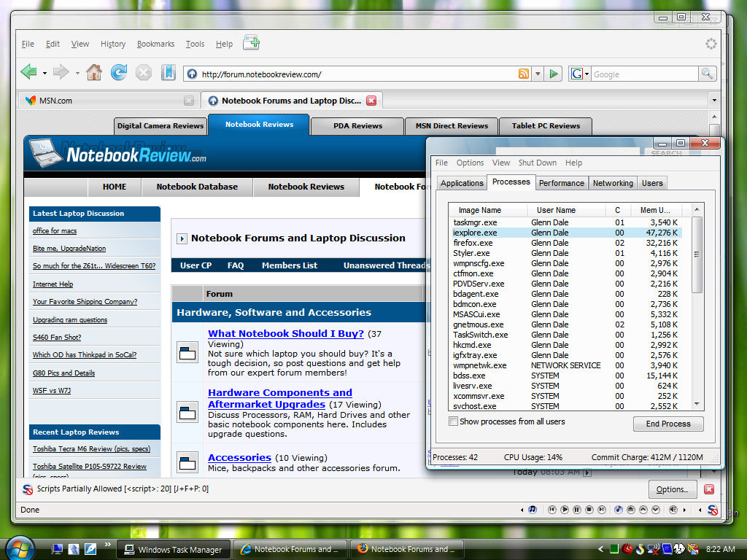The height and width of the screenshot is (560, 747).
Task: Close the NoScript notification bar with red X
Action: pyautogui.click(x=709, y=489)
